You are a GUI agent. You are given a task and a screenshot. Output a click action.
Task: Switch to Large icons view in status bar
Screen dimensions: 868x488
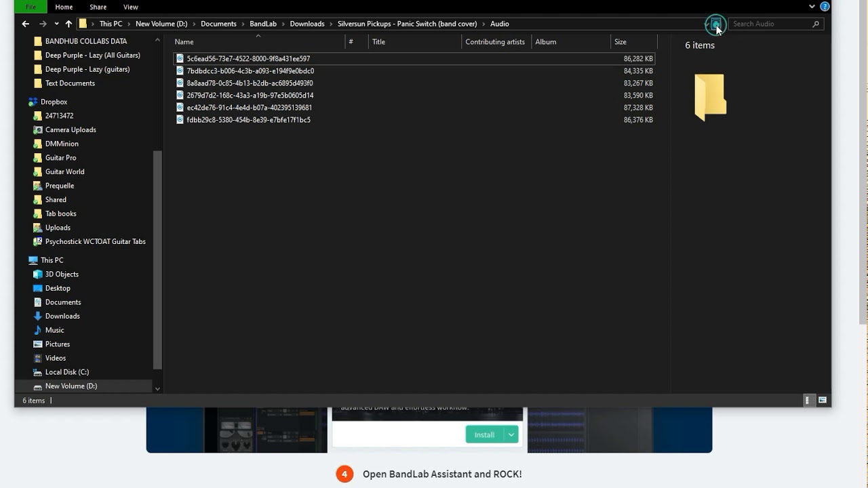pos(823,401)
